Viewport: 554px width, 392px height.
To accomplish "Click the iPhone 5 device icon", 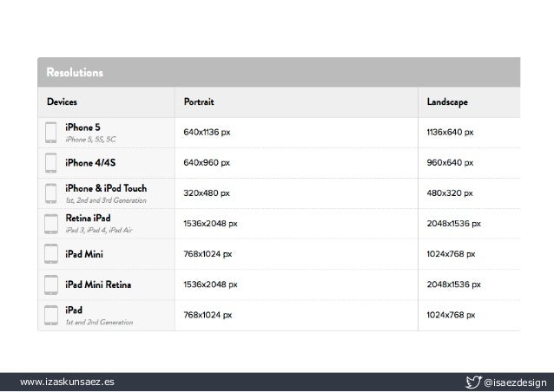I will pos(51,133).
